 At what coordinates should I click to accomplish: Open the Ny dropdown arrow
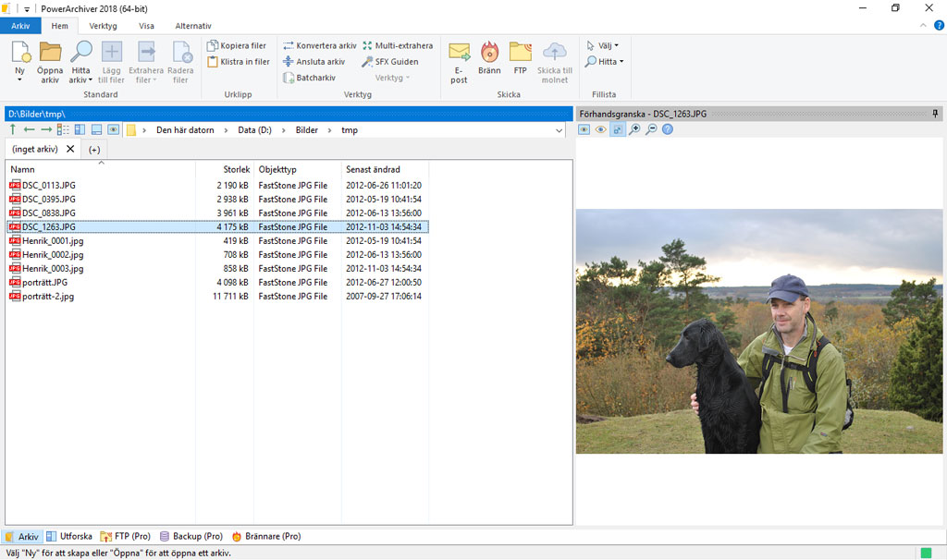[x=19, y=80]
